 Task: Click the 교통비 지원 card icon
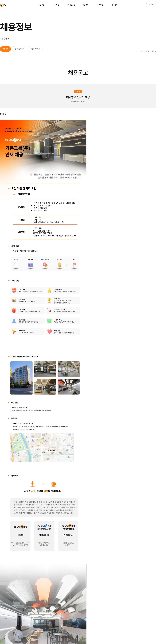coord(49,321)
